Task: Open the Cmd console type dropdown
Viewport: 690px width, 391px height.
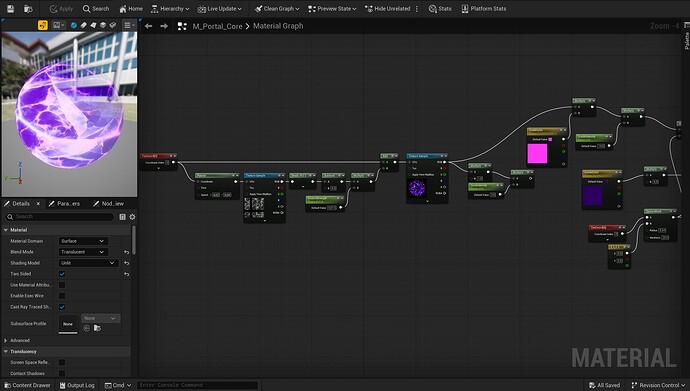Action: coord(118,385)
